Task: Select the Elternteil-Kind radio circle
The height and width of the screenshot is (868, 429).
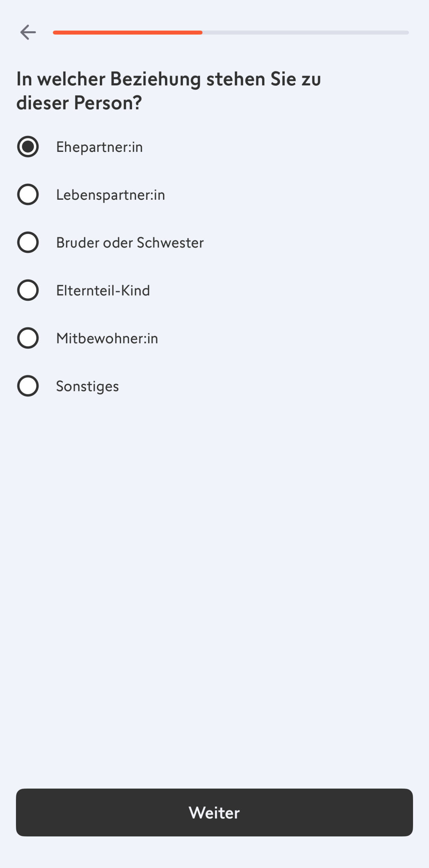Action: (28, 290)
